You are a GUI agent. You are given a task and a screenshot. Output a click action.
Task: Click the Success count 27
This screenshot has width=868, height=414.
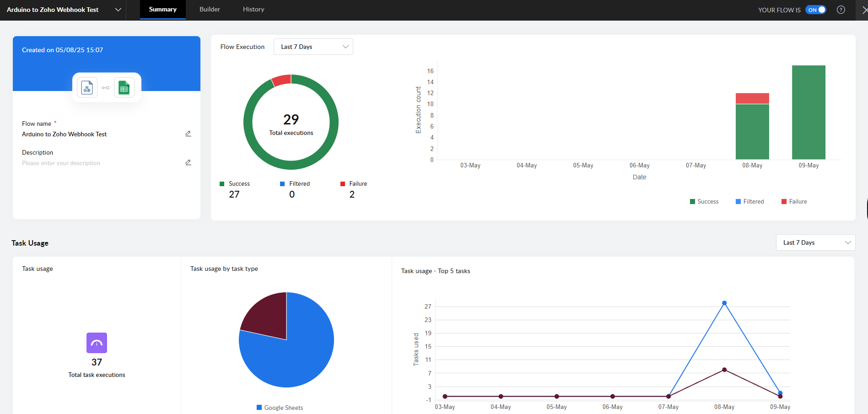(234, 194)
